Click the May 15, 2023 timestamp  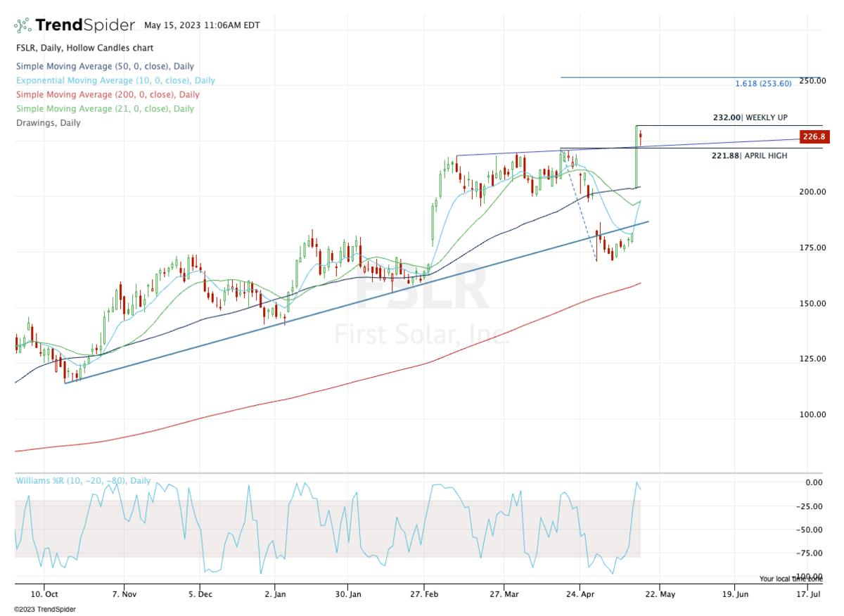[x=202, y=25]
